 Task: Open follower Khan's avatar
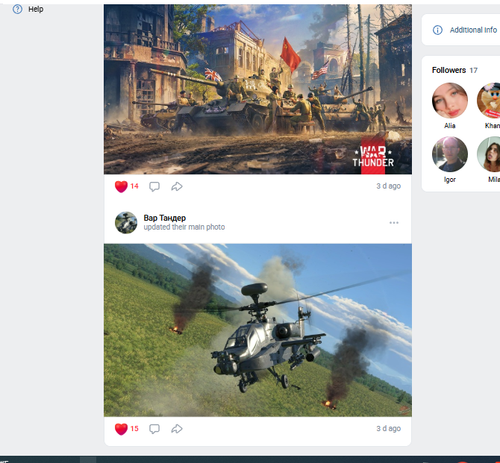(489, 100)
